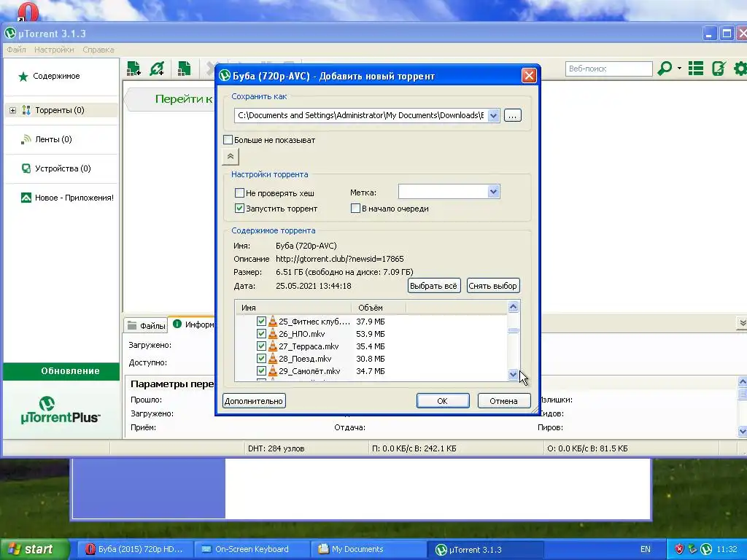747x560 pixels.
Task: Close the Добавить новый торрент dialog
Action: pos(529,76)
